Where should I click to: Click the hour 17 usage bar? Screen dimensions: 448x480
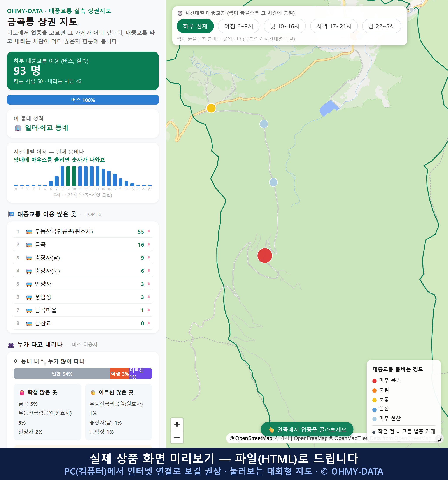tap(115, 180)
